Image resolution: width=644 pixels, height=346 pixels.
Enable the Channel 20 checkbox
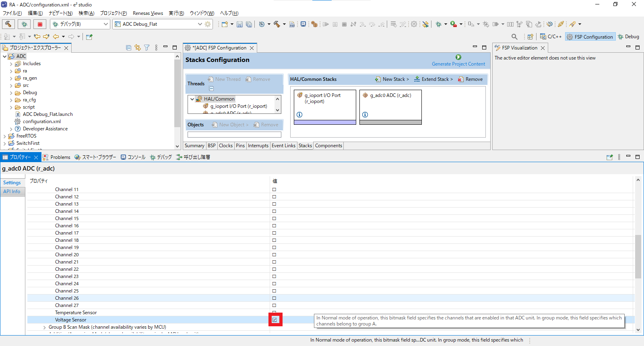coord(274,255)
